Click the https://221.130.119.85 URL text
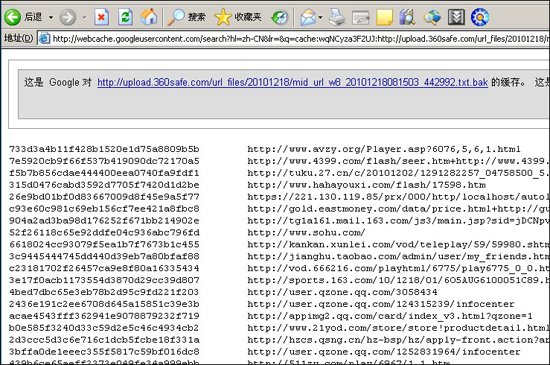This screenshot has height=365, width=550. coord(398,197)
